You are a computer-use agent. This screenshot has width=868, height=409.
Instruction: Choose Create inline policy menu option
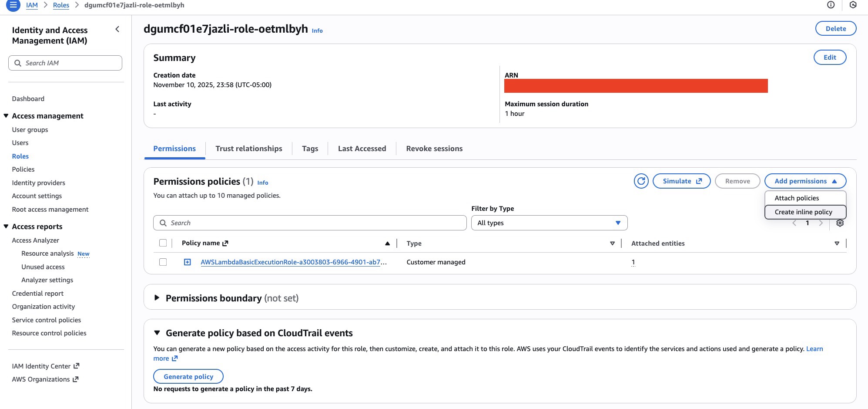click(x=803, y=212)
